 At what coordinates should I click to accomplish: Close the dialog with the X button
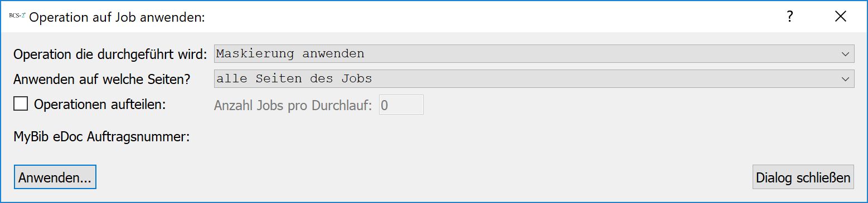click(x=840, y=17)
